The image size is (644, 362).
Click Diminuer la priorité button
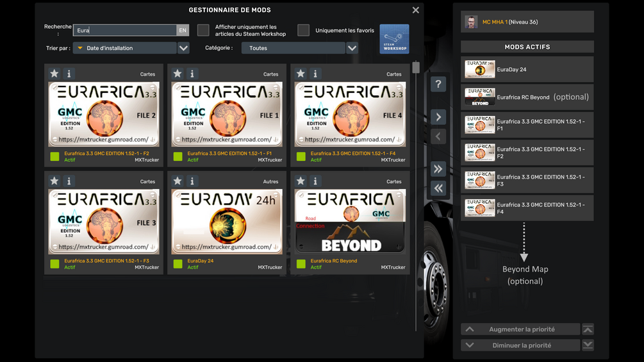[520, 345]
